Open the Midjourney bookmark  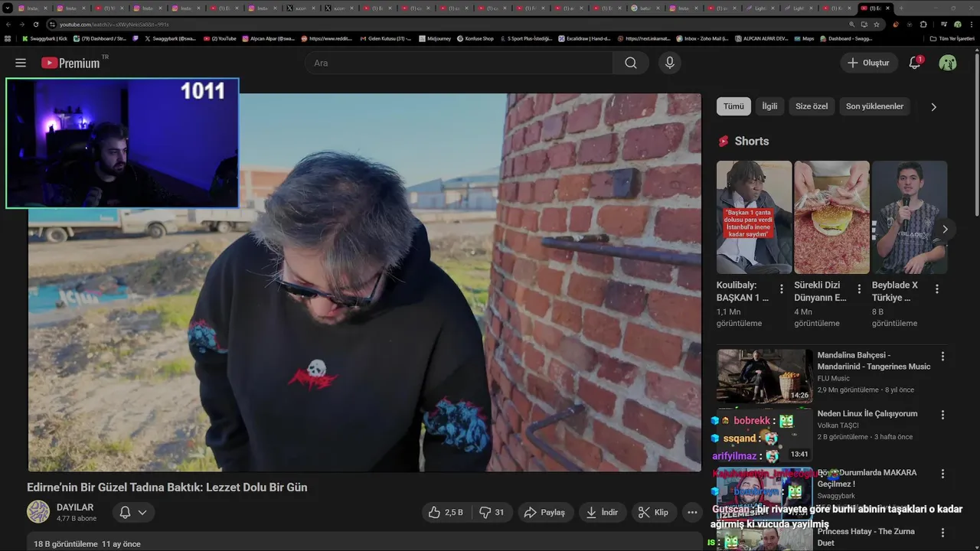click(x=433, y=38)
